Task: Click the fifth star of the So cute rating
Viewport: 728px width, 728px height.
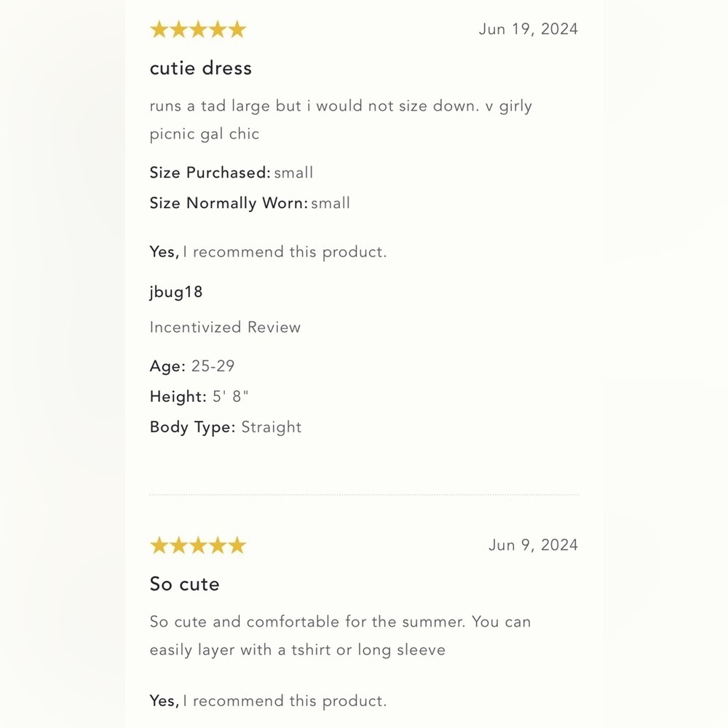Action: (237, 545)
